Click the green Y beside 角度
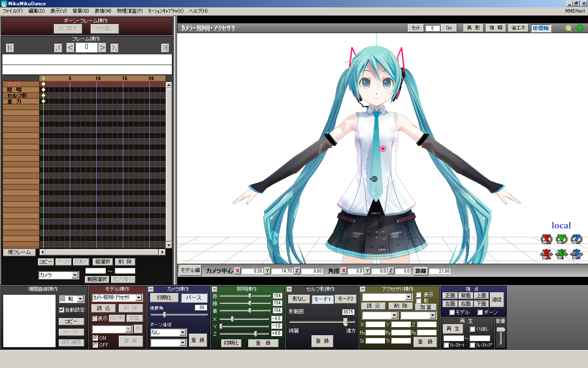The width and height of the screenshot is (588, 368). click(367, 271)
